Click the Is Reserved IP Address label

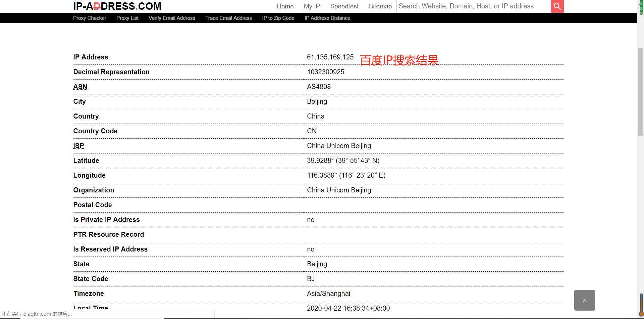tap(110, 249)
